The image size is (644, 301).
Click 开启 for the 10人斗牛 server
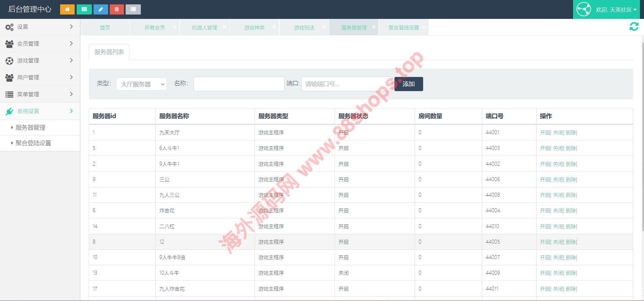[545, 273]
